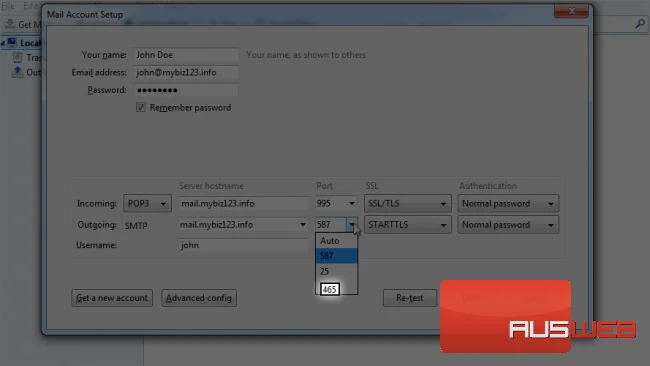This screenshot has width=650, height=366.
Task: Click the Local Folders computer icon
Action: [x=12, y=43]
